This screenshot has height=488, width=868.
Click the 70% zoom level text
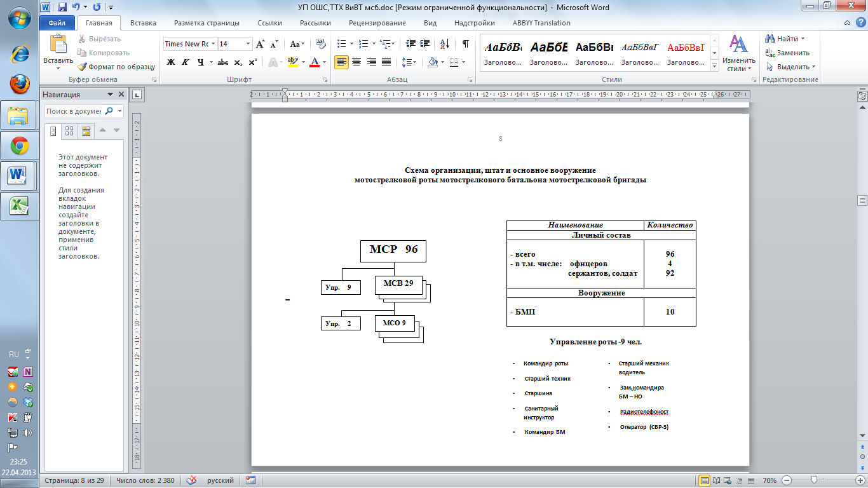(x=770, y=481)
